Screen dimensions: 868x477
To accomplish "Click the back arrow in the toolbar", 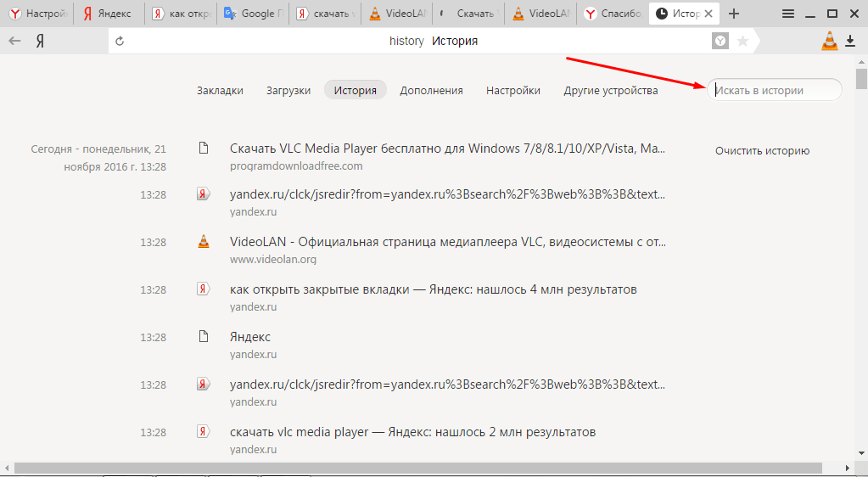I will click(x=14, y=41).
